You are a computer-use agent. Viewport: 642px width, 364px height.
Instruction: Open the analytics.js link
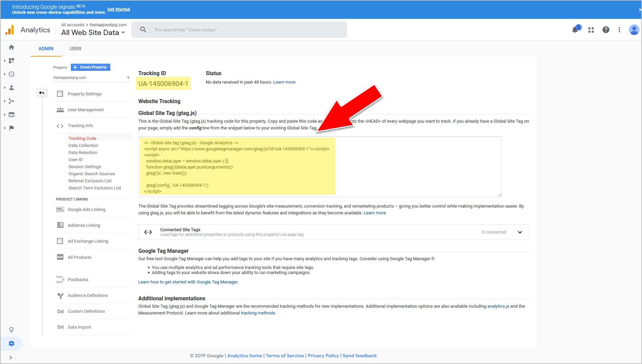(x=498, y=306)
